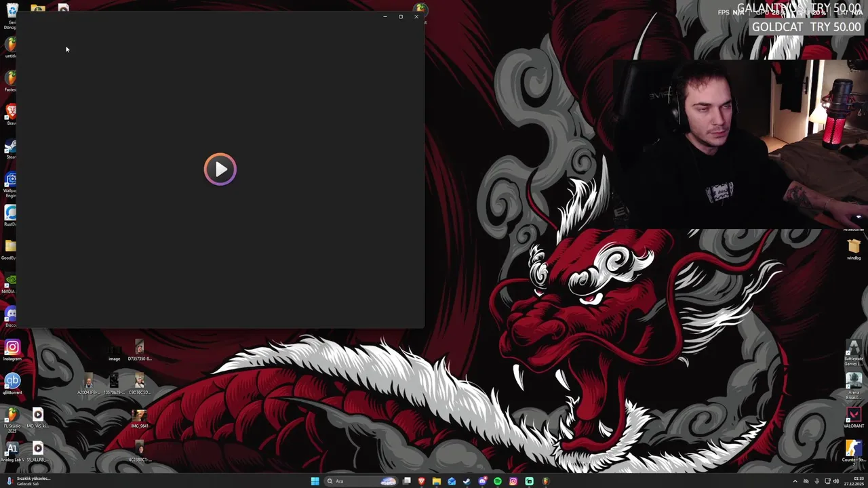Open Brave from the taskbar
Screen dimensions: 868x488
(x=421, y=481)
